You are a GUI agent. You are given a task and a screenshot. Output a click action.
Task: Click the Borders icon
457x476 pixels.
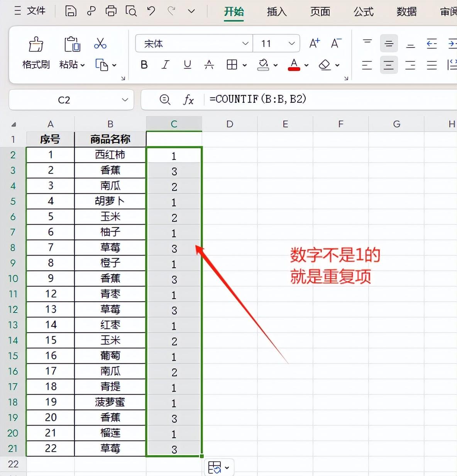click(x=232, y=65)
